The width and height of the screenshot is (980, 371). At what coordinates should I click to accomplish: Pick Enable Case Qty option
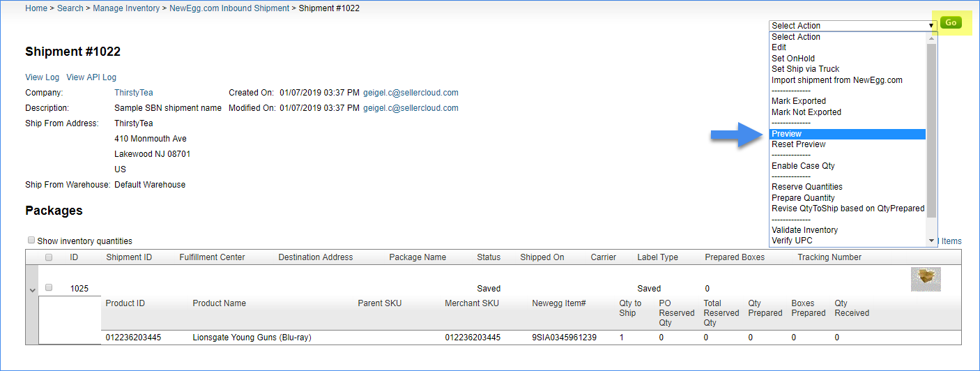click(803, 166)
